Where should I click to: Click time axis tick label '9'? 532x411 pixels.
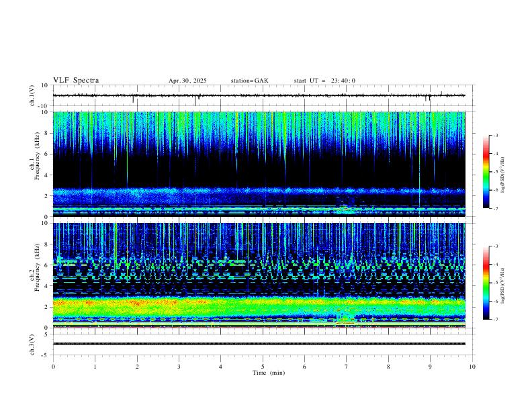coord(430,367)
